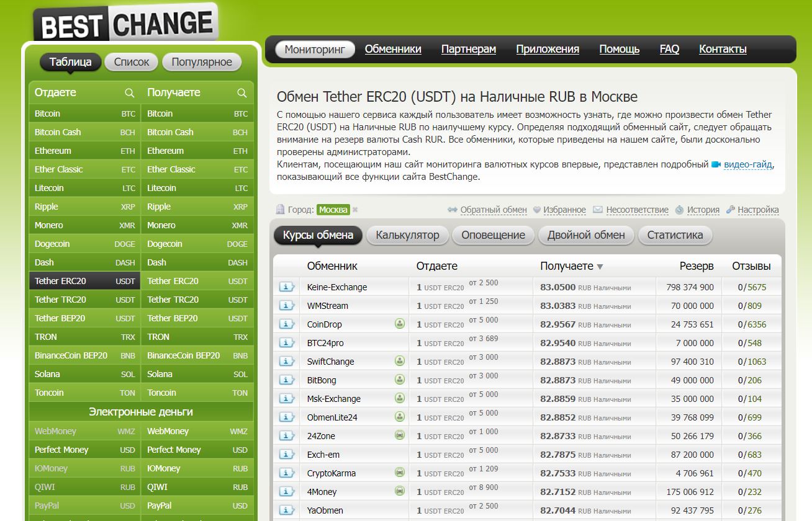Viewport: 812px width, 521px height.
Task: Open the WMStream exchanger link
Action: pyautogui.click(x=327, y=306)
